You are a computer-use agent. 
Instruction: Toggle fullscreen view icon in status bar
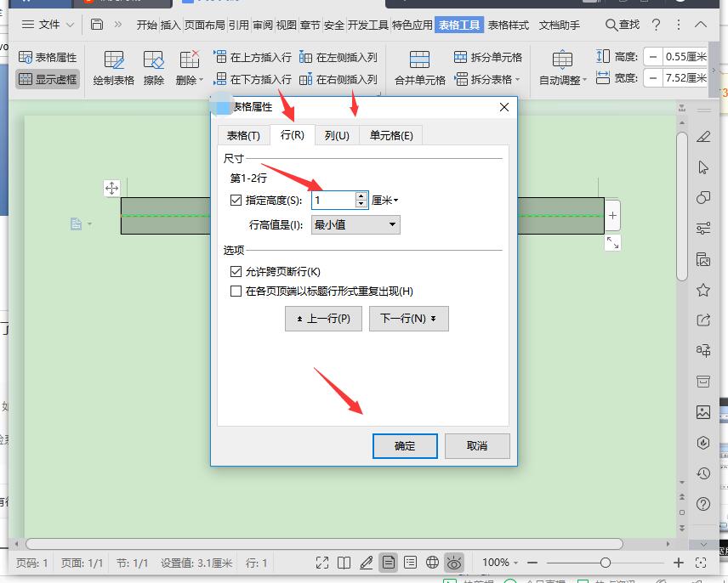tap(322, 563)
